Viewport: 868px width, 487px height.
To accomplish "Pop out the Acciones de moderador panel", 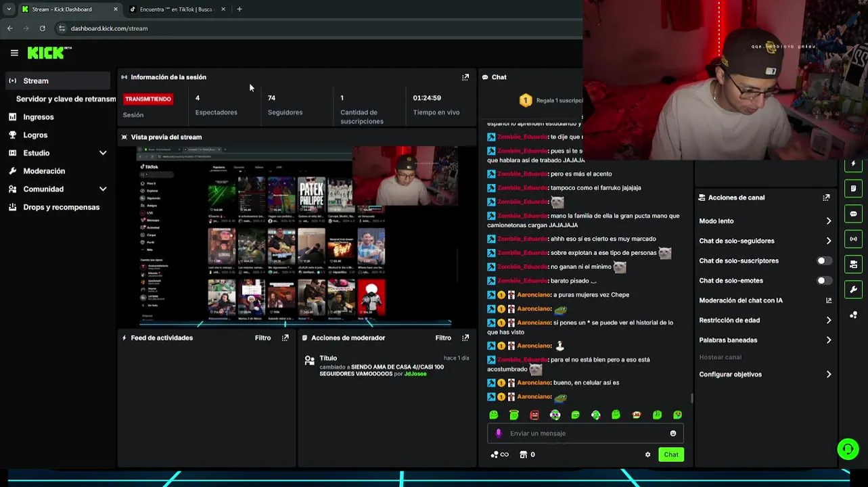I will coord(465,338).
